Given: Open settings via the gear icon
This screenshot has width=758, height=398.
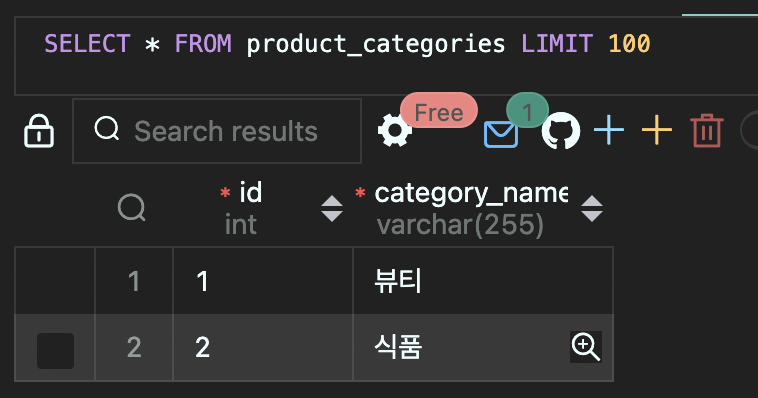Looking at the screenshot, I should point(394,131).
